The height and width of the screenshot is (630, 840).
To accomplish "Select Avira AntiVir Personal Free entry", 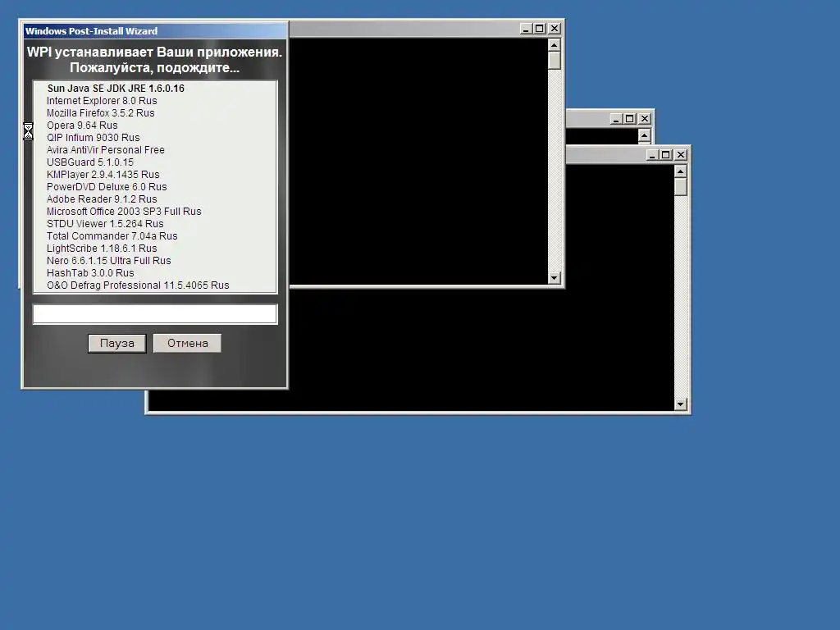I will pyautogui.click(x=106, y=150).
